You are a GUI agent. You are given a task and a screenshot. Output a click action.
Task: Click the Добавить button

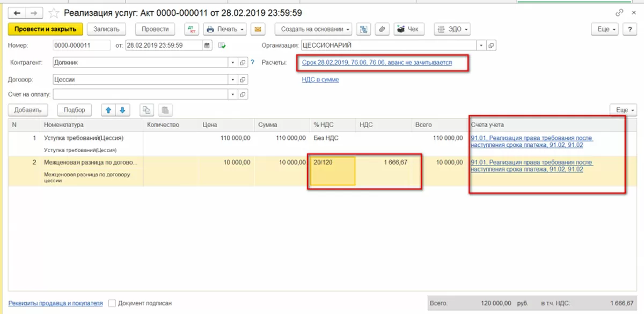pos(28,110)
